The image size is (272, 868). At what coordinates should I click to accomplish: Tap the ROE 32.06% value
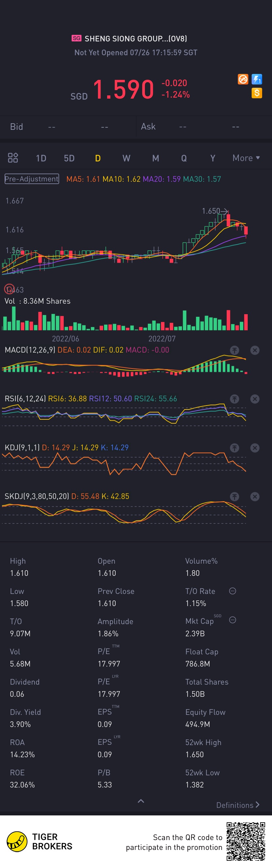(x=22, y=785)
